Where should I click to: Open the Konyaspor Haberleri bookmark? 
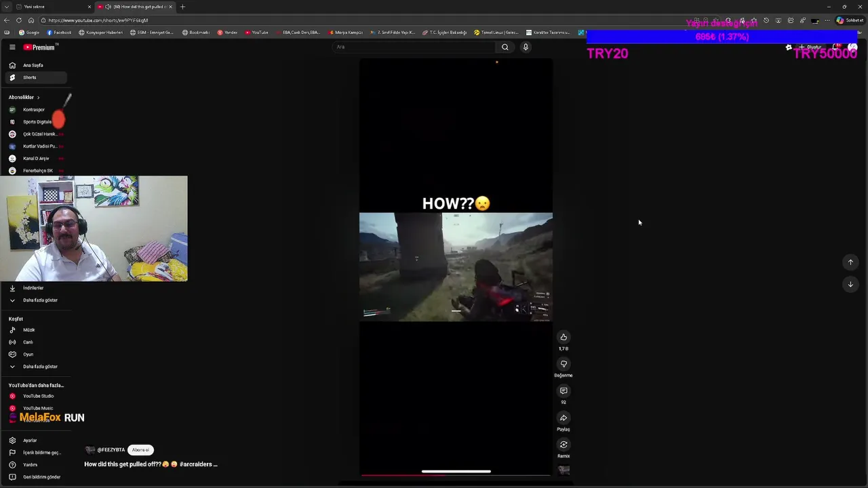click(x=101, y=33)
